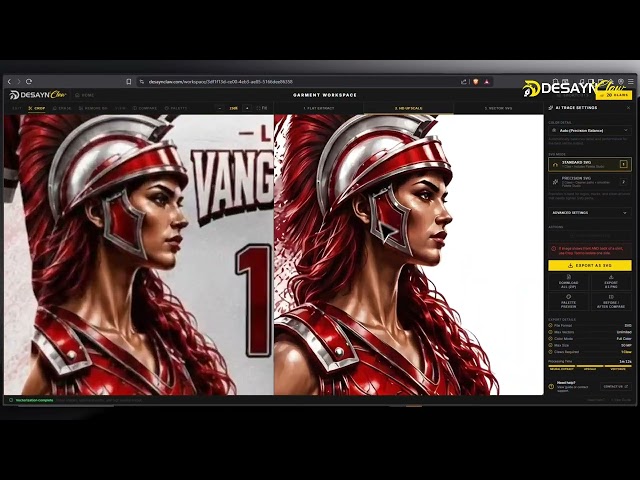The height and width of the screenshot is (480, 640).
Task: Zoom out with the minus button
Action: 220,108
